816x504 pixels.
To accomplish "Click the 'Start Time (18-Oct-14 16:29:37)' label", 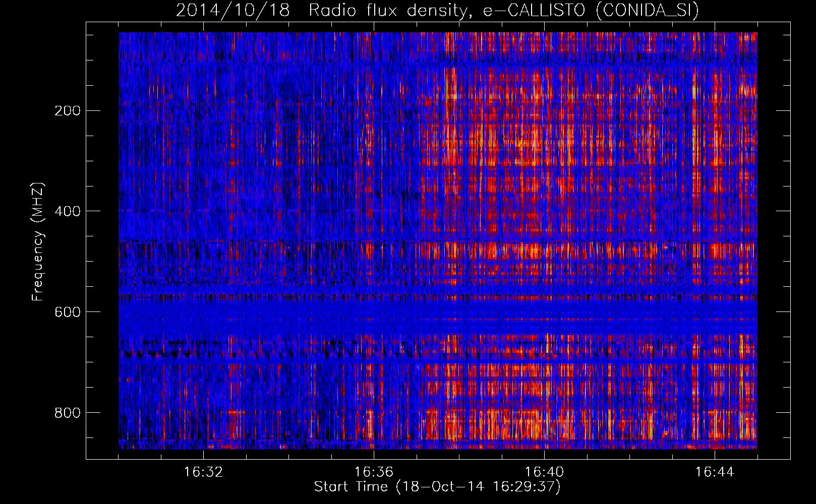I will 437,487.
